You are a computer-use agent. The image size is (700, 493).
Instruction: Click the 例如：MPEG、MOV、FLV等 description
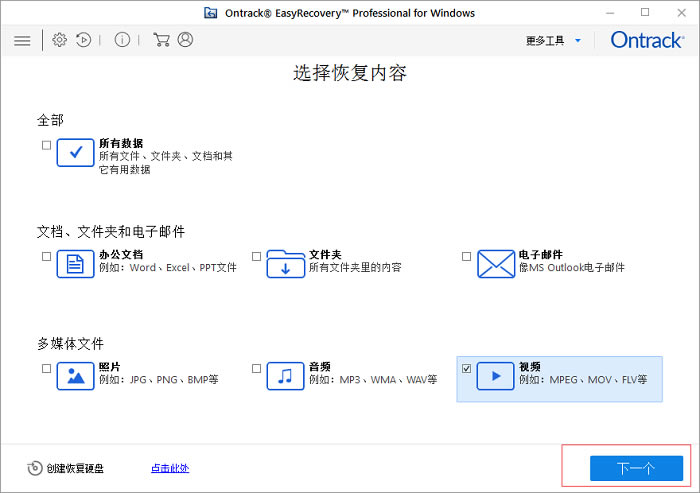(x=583, y=380)
